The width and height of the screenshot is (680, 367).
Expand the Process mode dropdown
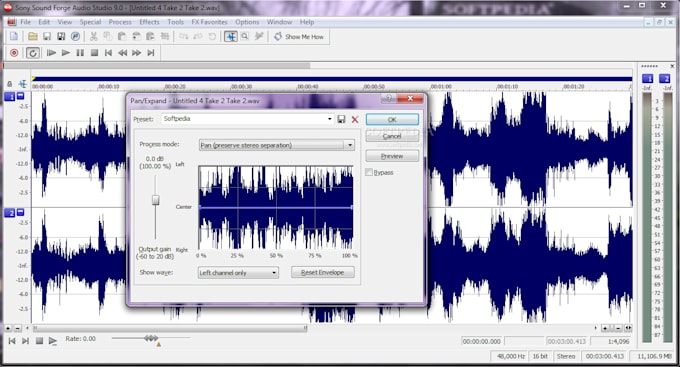pyautogui.click(x=277, y=145)
